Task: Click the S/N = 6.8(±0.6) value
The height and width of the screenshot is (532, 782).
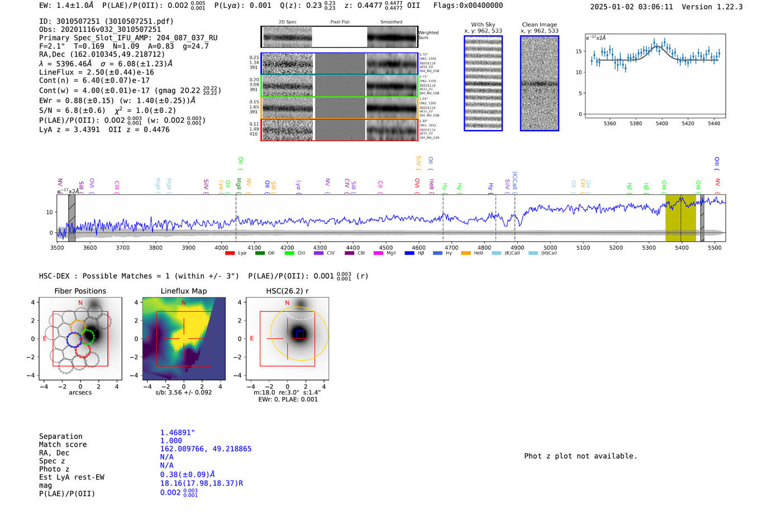Action: click(72, 111)
